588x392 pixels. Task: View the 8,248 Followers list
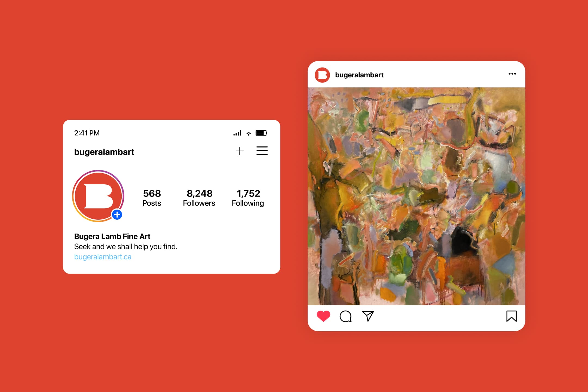pyautogui.click(x=199, y=198)
